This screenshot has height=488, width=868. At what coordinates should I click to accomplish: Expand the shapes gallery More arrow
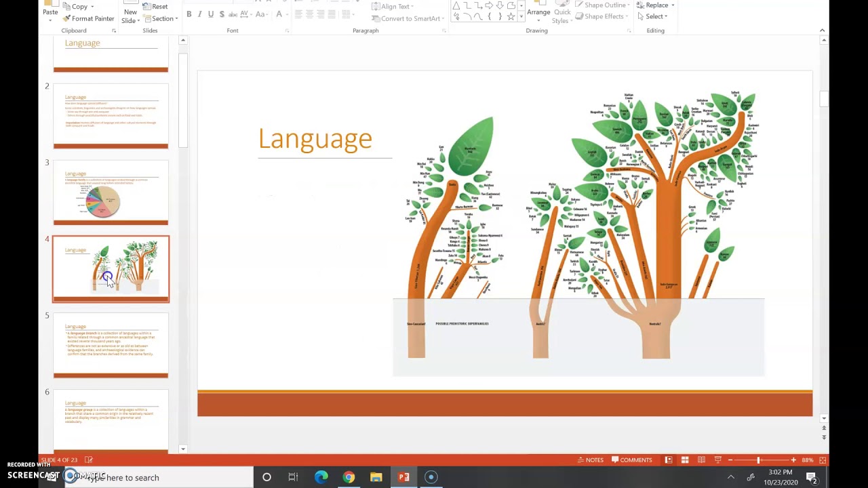(520, 17)
